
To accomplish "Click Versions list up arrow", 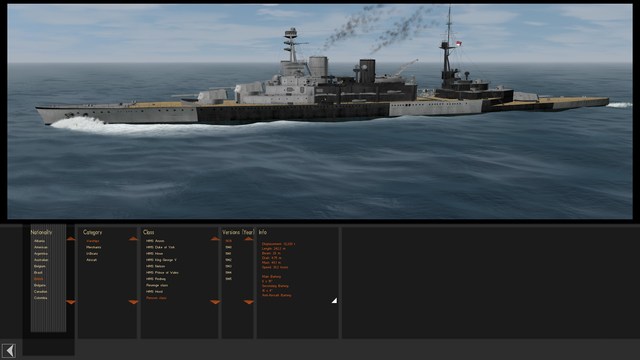I will pos(249,239).
